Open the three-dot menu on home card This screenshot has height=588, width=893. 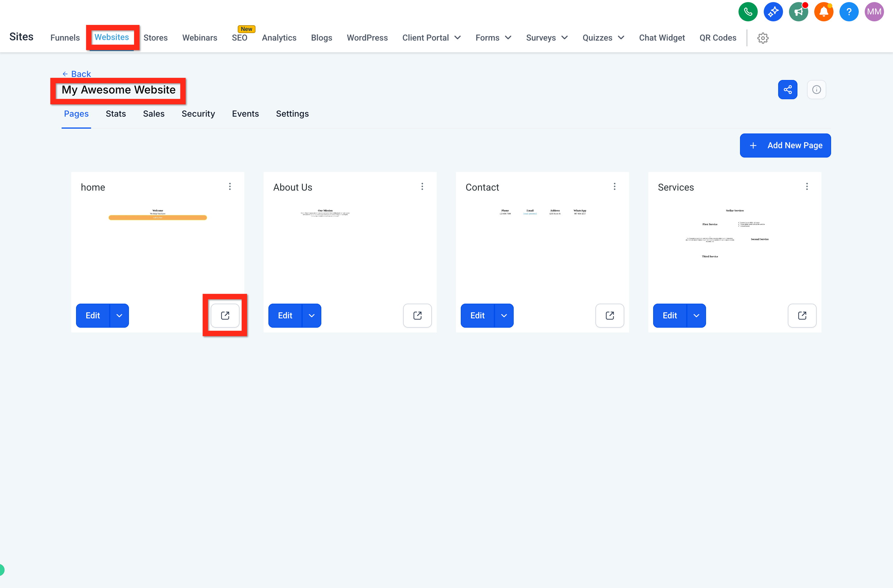[x=230, y=186]
